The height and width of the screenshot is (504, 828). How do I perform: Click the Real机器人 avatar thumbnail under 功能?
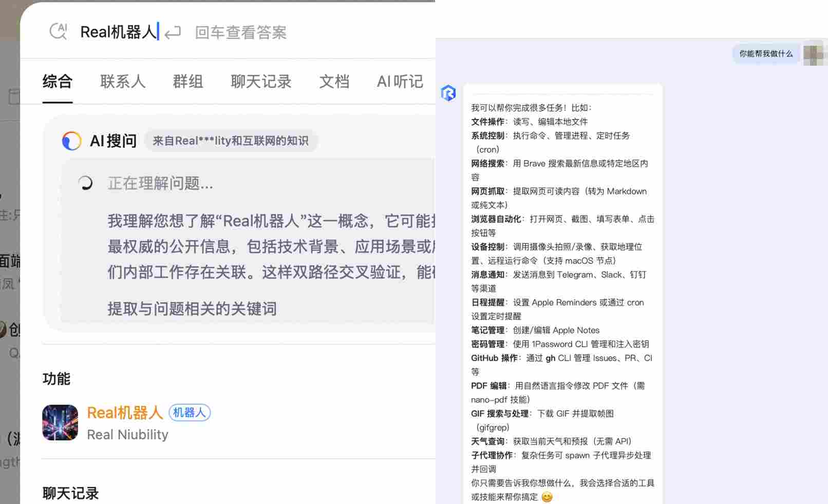60,422
